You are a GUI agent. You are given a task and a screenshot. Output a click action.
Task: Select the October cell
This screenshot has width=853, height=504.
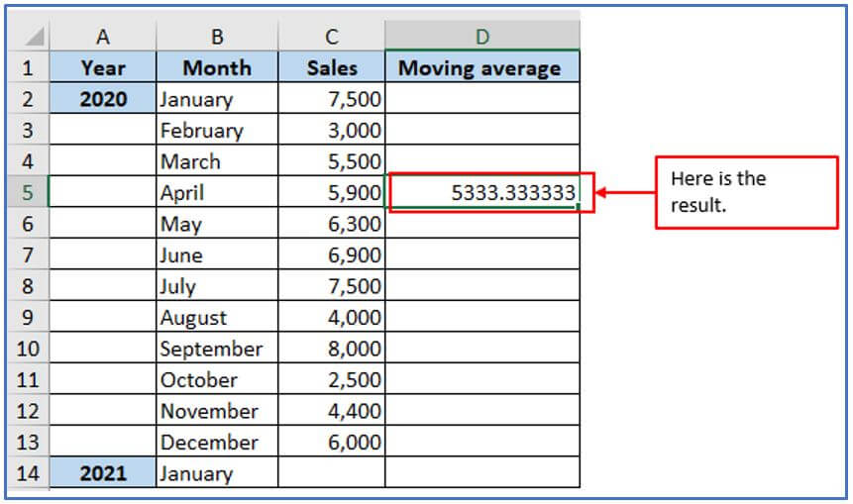(217, 379)
